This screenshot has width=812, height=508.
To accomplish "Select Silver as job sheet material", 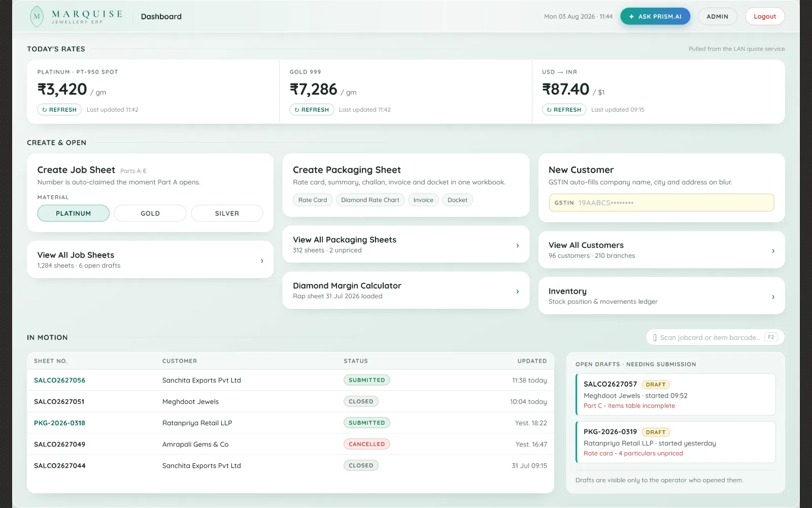I will click(227, 213).
